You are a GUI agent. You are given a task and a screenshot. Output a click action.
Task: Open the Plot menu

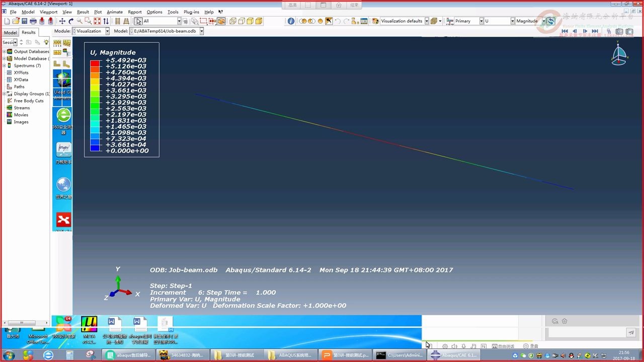(98, 12)
